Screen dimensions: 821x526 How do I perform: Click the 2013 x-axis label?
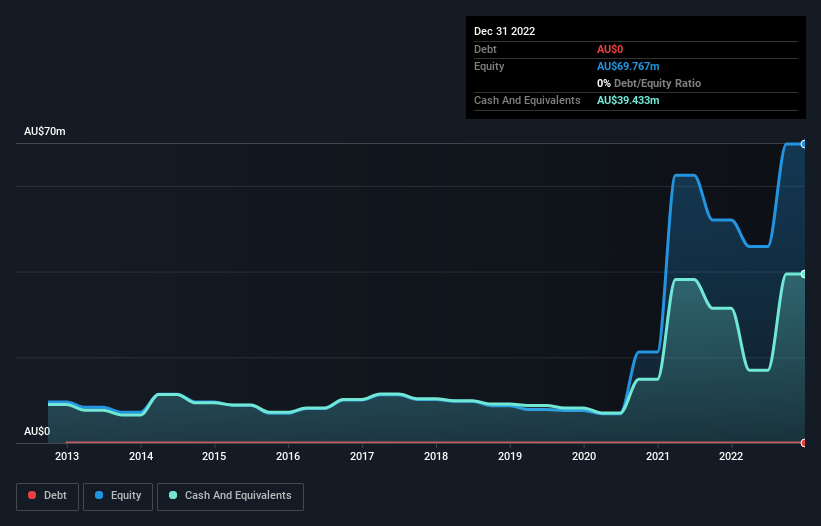tap(67, 456)
